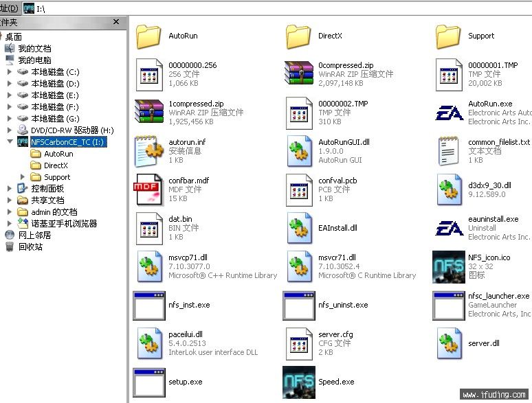
Task: Select the msvcr71.dll file icon
Action: pyautogui.click(x=300, y=266)
